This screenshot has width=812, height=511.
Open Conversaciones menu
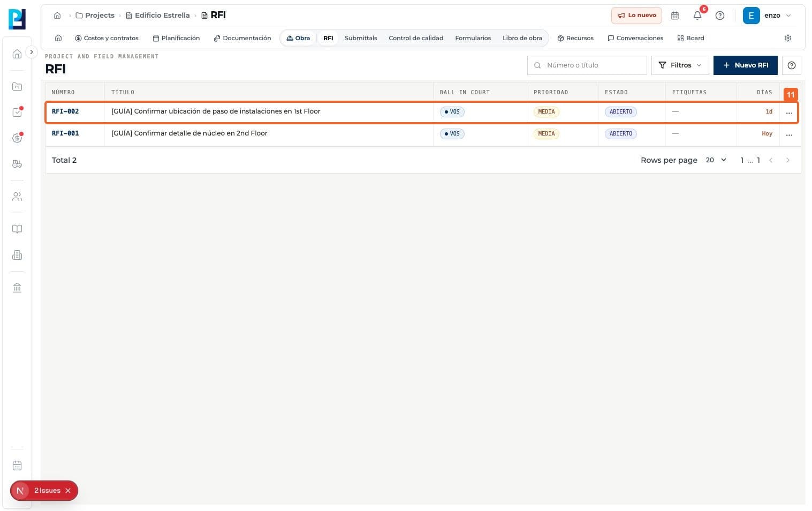635,38
